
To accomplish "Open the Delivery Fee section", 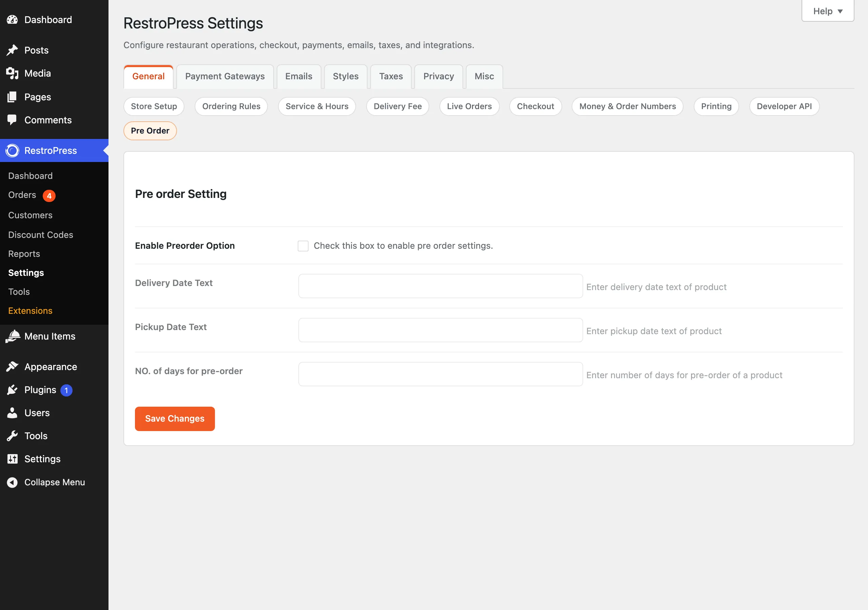I will pos(398,106).
